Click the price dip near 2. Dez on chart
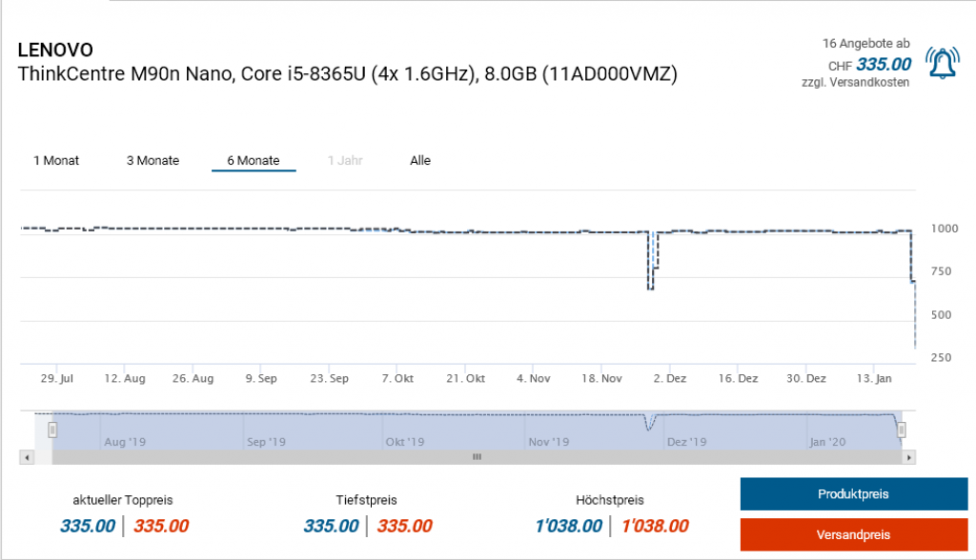976x560 pixels. (x=651, y=286)
